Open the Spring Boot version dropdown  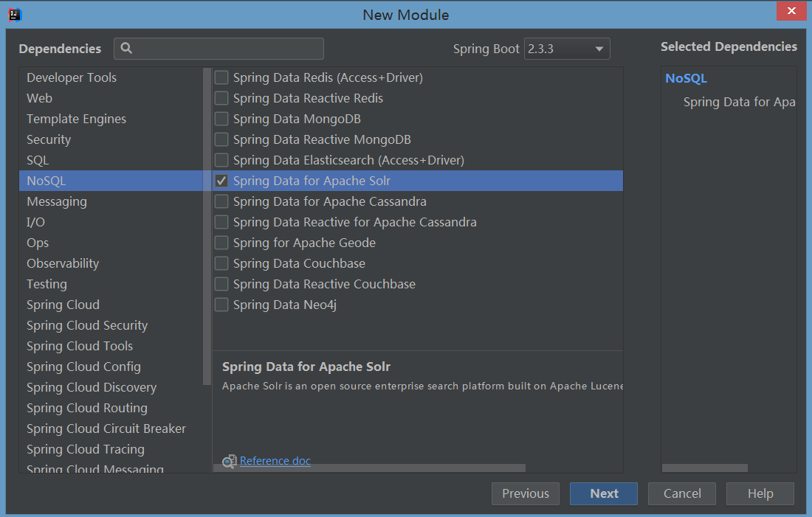[567, 49]
